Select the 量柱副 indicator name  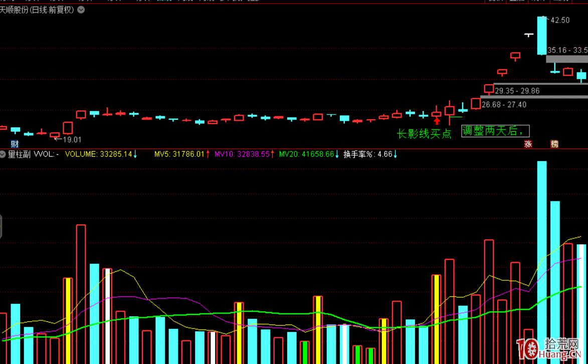coord(19,154)
